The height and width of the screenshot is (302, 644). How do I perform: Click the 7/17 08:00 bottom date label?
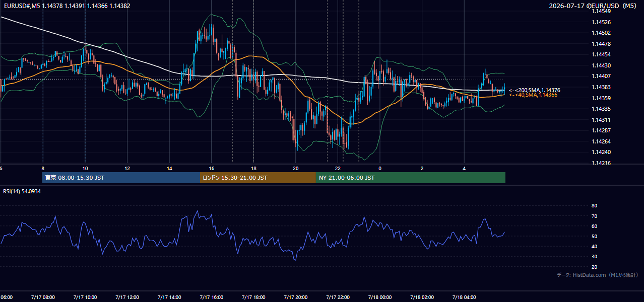[x=43, y=297]
